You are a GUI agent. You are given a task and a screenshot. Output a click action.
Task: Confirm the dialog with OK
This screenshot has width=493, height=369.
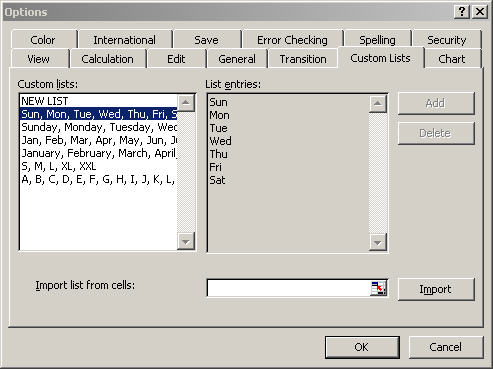362,347
